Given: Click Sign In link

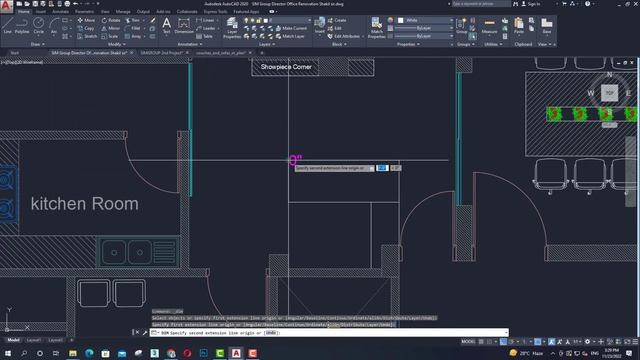Looking at the screenshot, I should [x=530, y=4].
